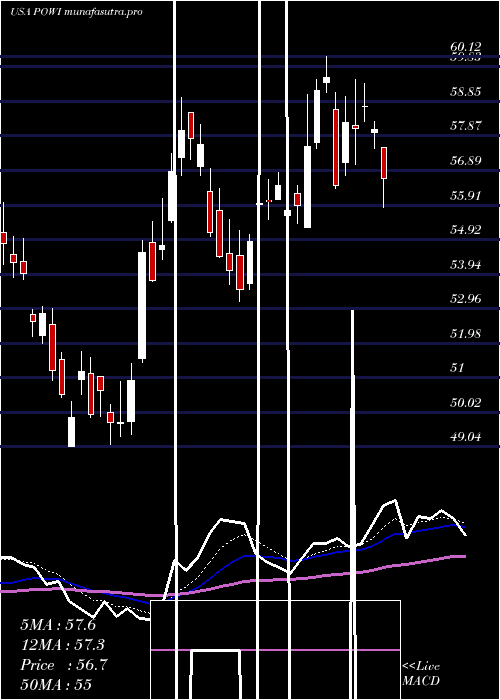Click the 5MA : 57.6 readout

58,625
